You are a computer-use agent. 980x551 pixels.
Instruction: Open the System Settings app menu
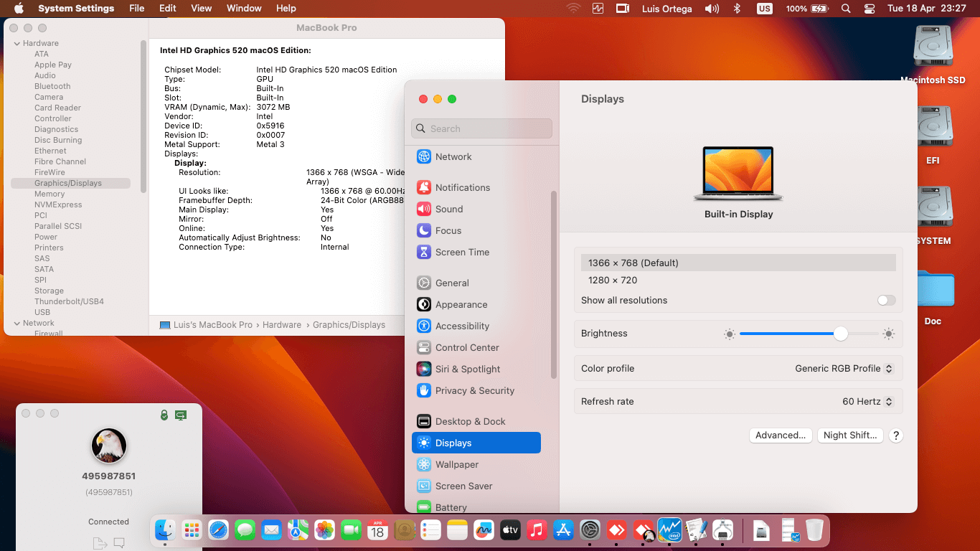[x=76, y=9]
